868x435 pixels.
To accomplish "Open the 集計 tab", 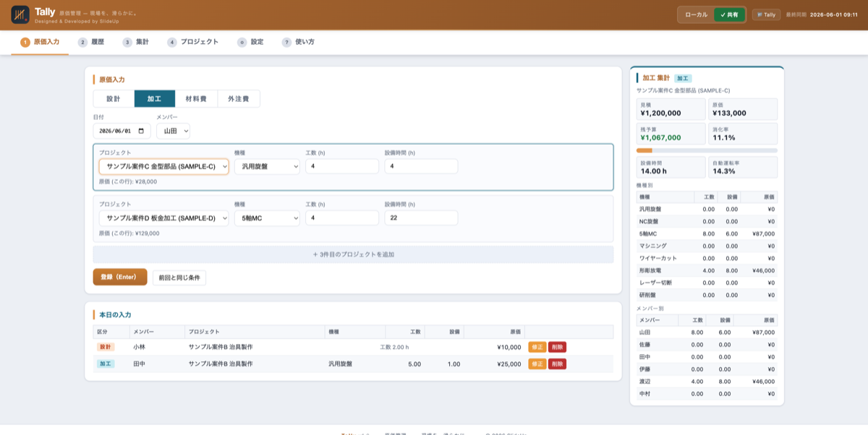I will pos(136,42).
